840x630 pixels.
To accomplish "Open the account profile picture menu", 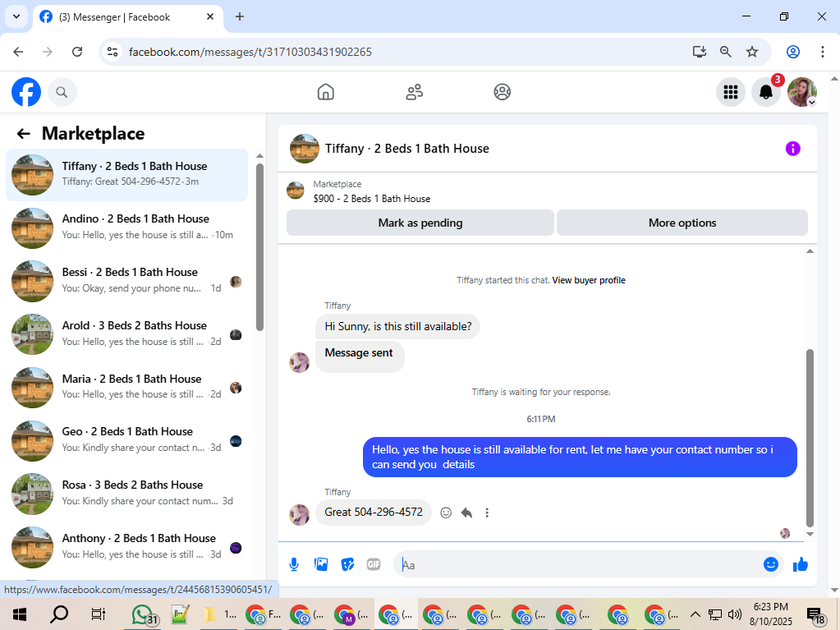I will pos(802,92).
